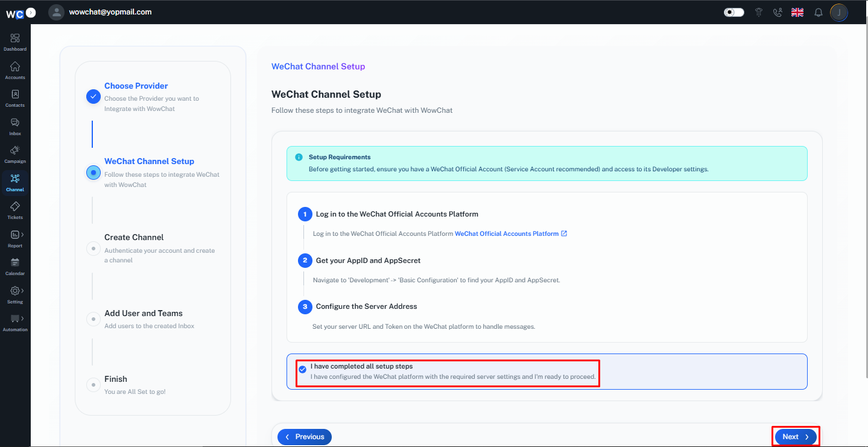868x447 pixels.
Task: Jump to the Add User and Teams step
Action: [144, 313]
